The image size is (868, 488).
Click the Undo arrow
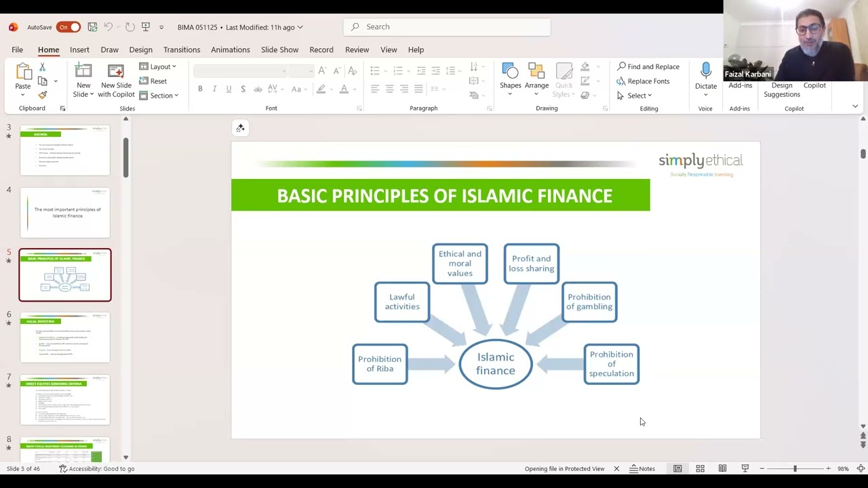coord(108,27)
